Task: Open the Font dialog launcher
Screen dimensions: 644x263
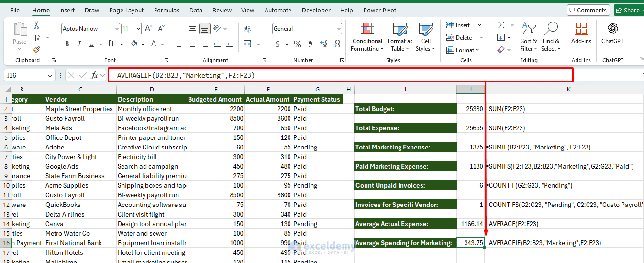Action: (167, 61)
